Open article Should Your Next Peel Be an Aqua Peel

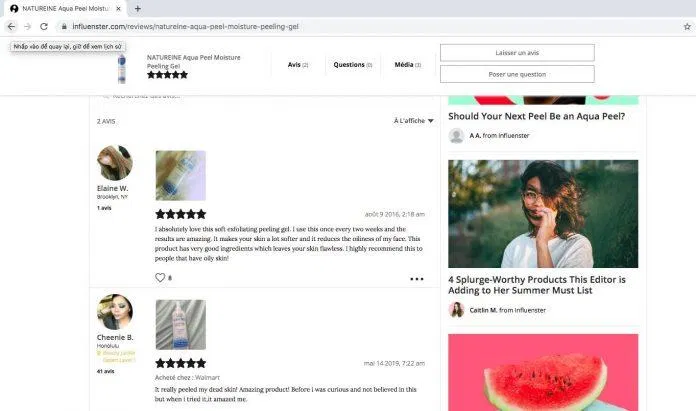tap(536, 116)
